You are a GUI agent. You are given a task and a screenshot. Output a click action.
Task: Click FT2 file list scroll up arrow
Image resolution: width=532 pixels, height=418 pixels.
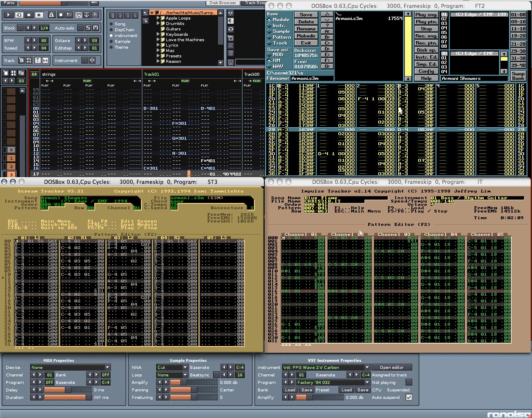[x=408, y=14]
